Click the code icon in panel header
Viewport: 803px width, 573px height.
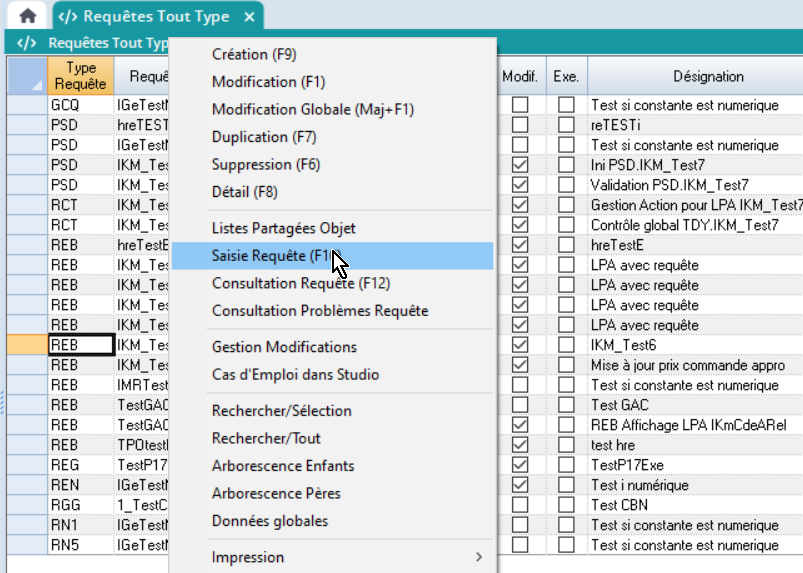click(x=27, y=43)
